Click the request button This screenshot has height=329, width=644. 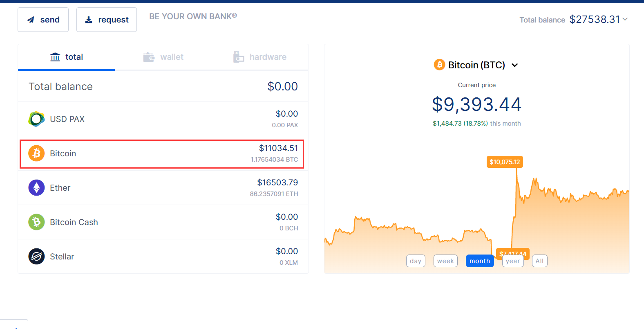pyautogui.click(x=106, y=19)
